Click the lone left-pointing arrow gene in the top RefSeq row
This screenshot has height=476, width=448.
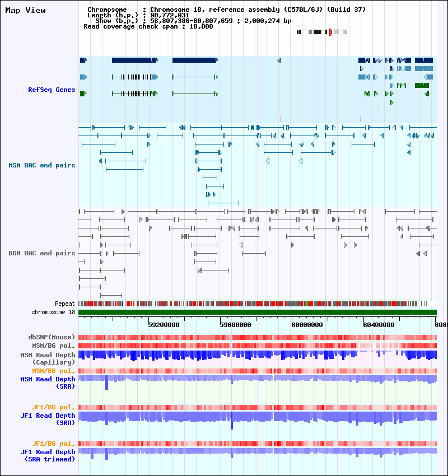point(279,60)
